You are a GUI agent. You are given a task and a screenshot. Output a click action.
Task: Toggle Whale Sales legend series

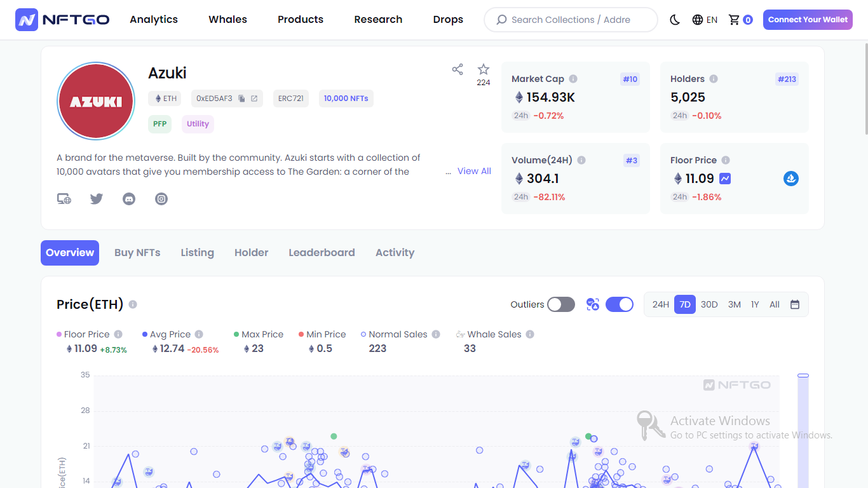(489, 334)
